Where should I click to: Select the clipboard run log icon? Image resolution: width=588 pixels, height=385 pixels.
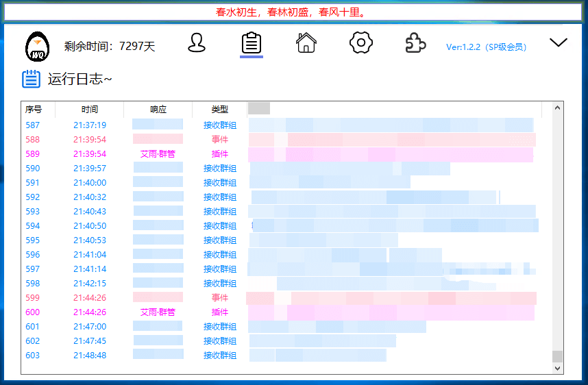(x=252, y=43)
